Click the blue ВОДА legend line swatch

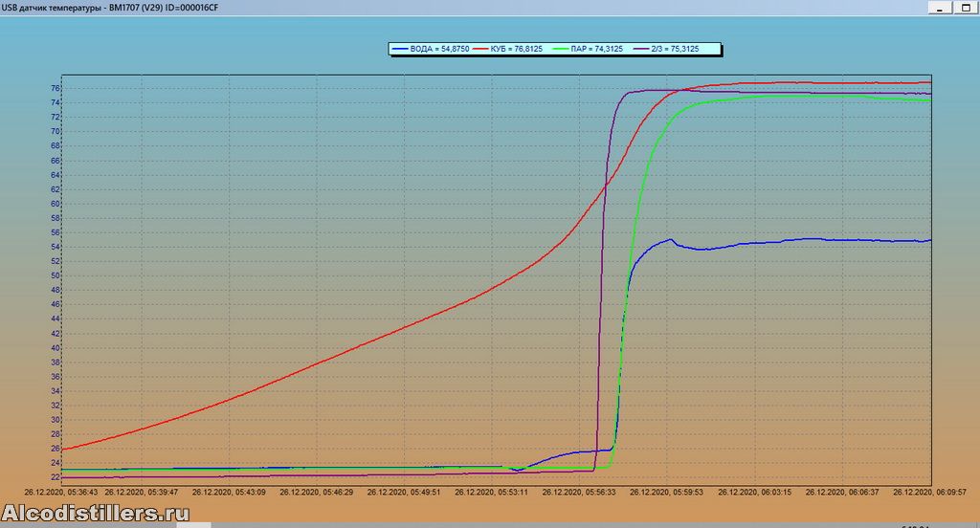click(399, 48)
